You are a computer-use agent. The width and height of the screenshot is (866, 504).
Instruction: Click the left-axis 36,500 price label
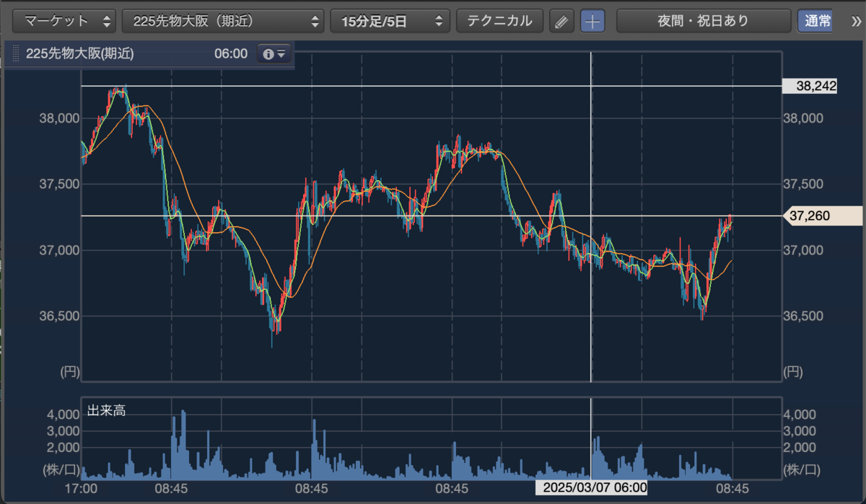pos(59,317)
